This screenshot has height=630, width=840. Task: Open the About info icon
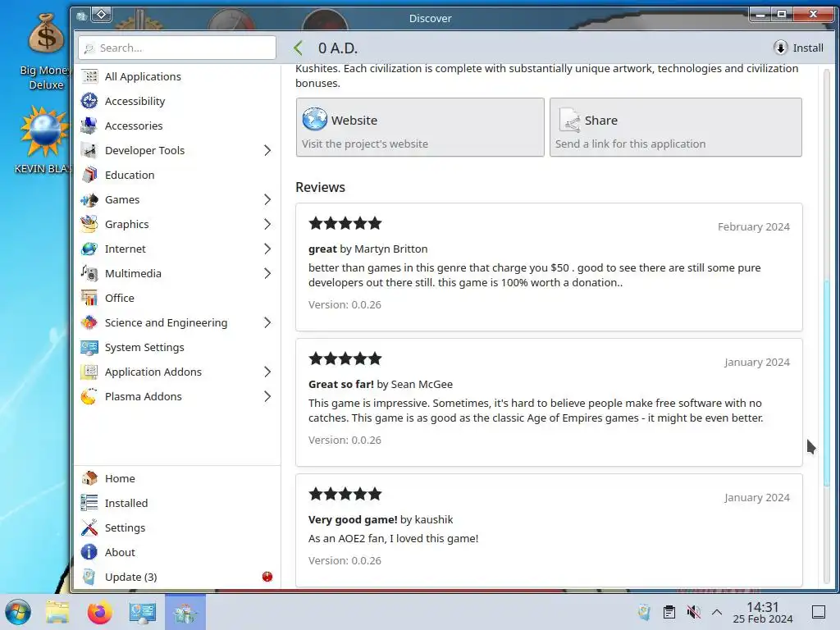tap(89, 552)
